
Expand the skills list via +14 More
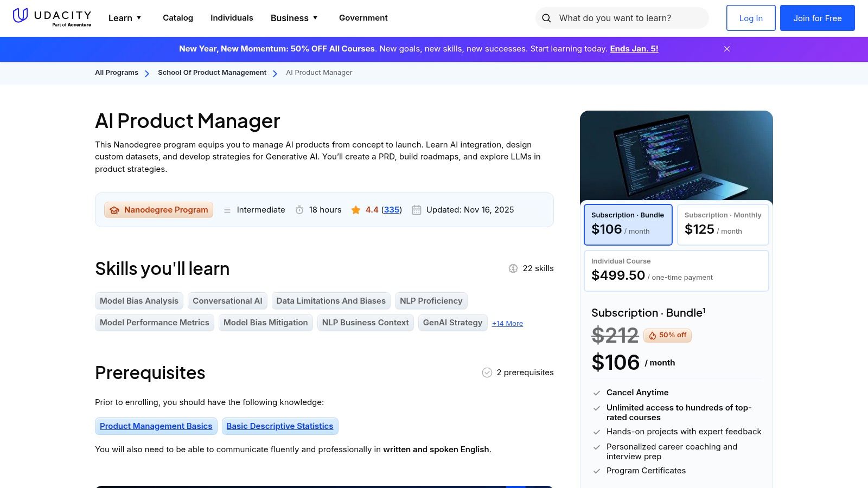pos(507,323)
